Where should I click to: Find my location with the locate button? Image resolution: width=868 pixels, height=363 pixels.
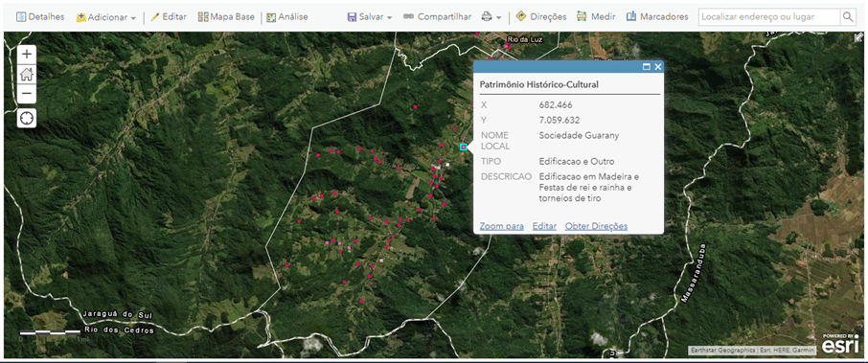pyautogui.click(x=27, y=118)
